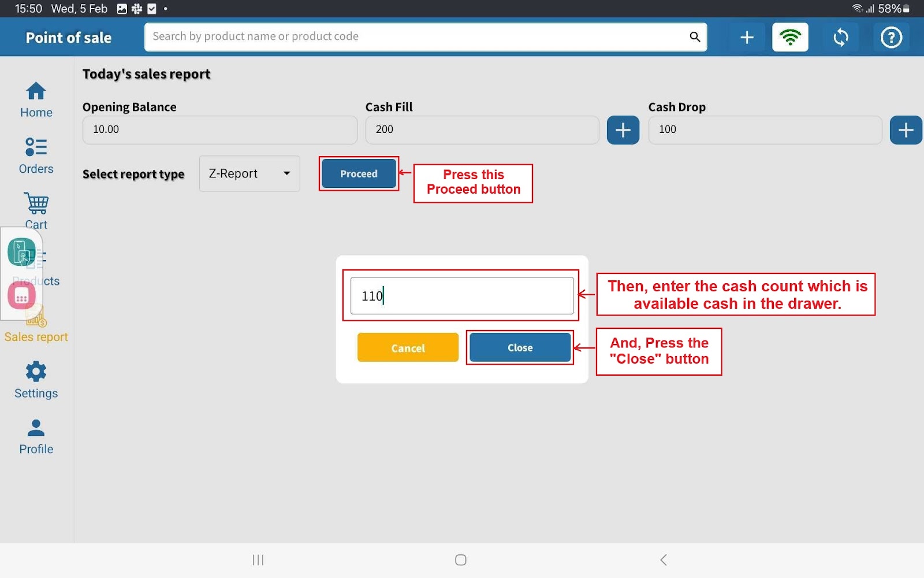
Task: Toggle the green Wi-Fi online status button
Action: click(x=790, y=38)
